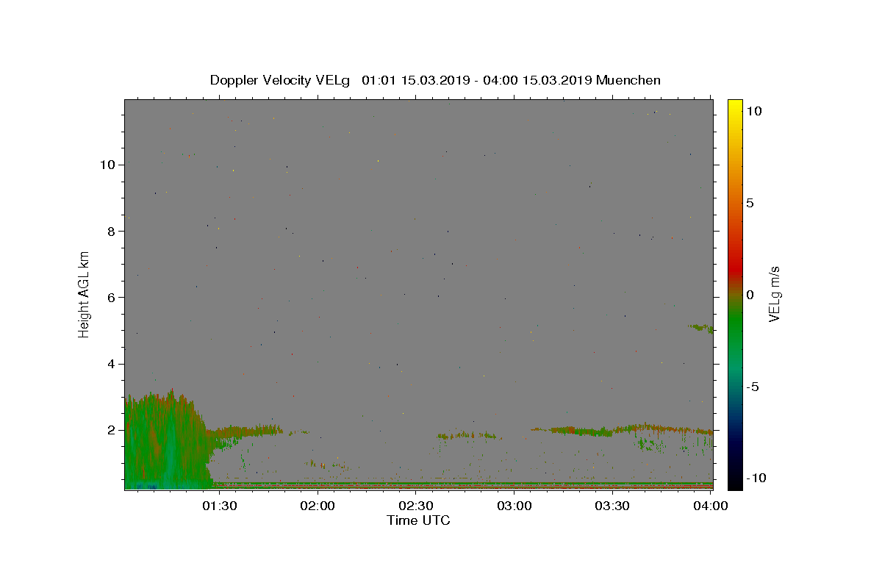Click the height axis label '4'
Image resolution: width=882 pixels, height=588 pixels.
click(110, 364)
